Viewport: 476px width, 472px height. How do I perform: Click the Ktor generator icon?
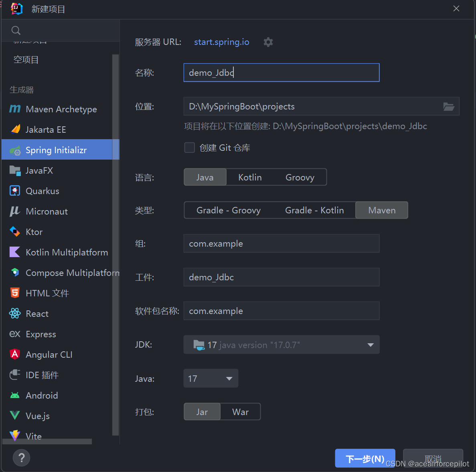tap(15, 232)
